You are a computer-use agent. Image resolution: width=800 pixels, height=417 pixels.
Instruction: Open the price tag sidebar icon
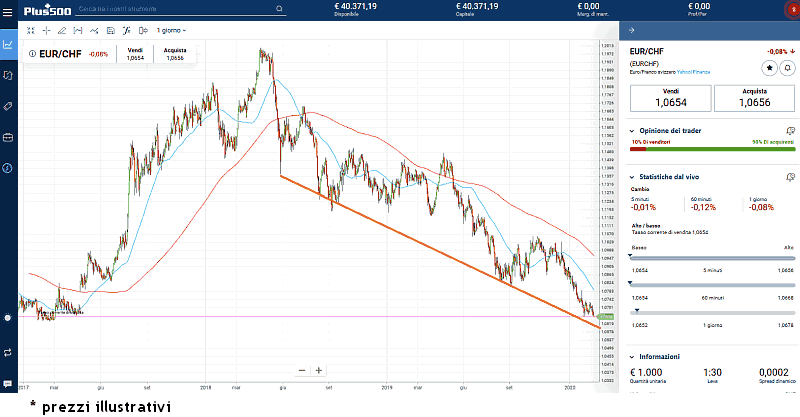pos(8,105)
